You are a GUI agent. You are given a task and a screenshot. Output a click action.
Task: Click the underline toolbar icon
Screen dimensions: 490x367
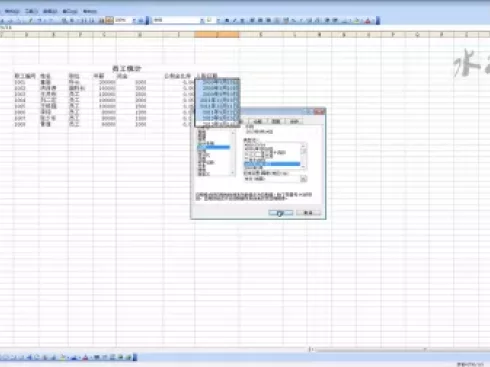(x=242, y=21)
